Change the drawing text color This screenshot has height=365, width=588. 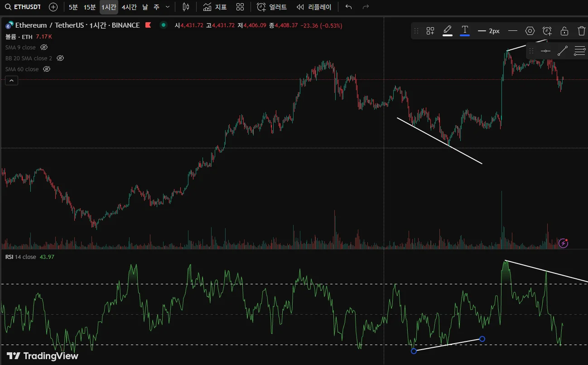[465, 31]
